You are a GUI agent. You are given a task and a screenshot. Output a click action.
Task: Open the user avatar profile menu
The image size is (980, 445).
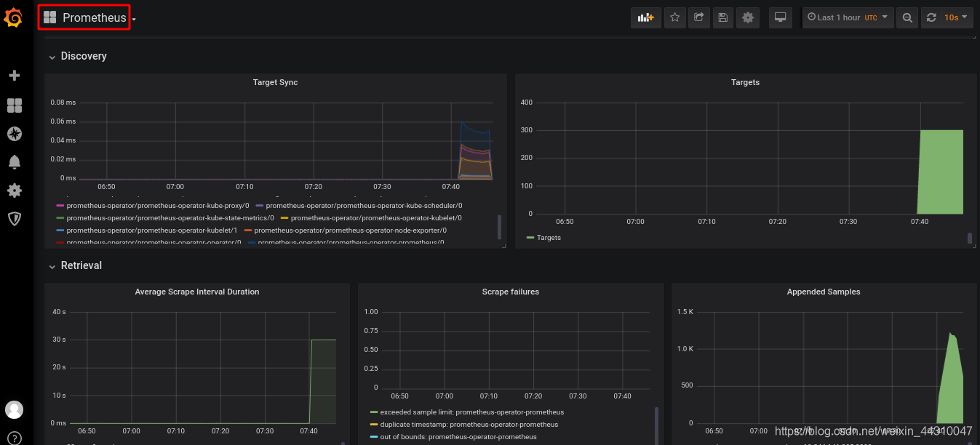[x=14, y=409]
